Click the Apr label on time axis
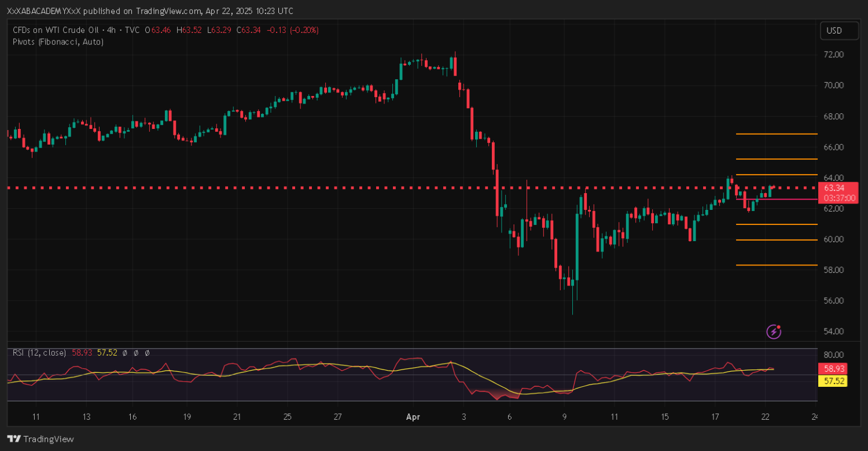Viewport: 868px width, 451px height. pyautogui.click(x=413, y=417)
